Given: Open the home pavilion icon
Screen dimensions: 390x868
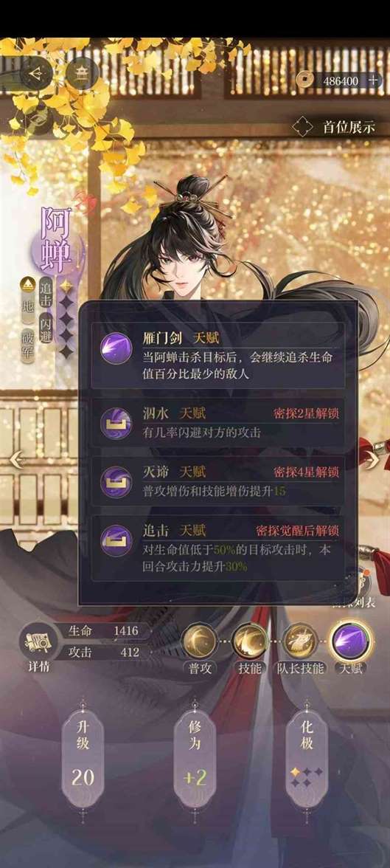Looking at the screenshot, I should pyautogui.click(x=81, y=72).
